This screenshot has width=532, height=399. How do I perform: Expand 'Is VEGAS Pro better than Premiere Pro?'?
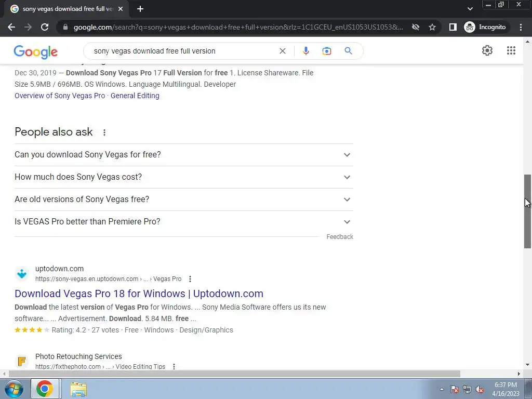[184, 222]
